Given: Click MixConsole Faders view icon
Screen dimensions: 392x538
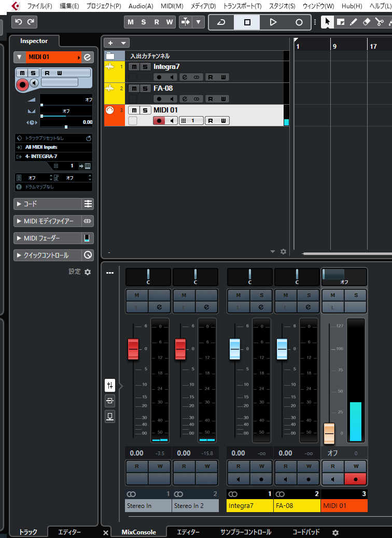Looking at the screenshot, I should pos(110,385).
